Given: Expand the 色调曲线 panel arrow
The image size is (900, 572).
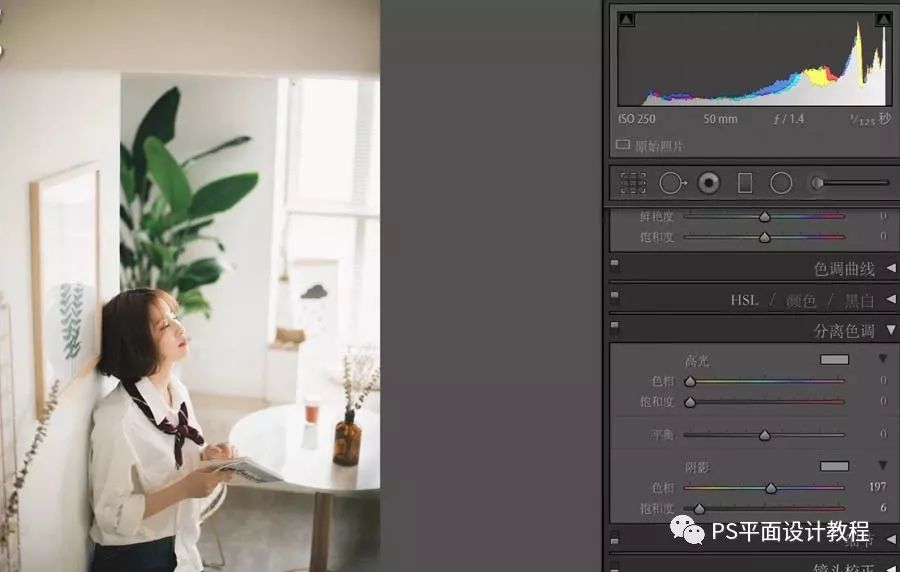Looking at the screenshot, I should click(891, 268).
